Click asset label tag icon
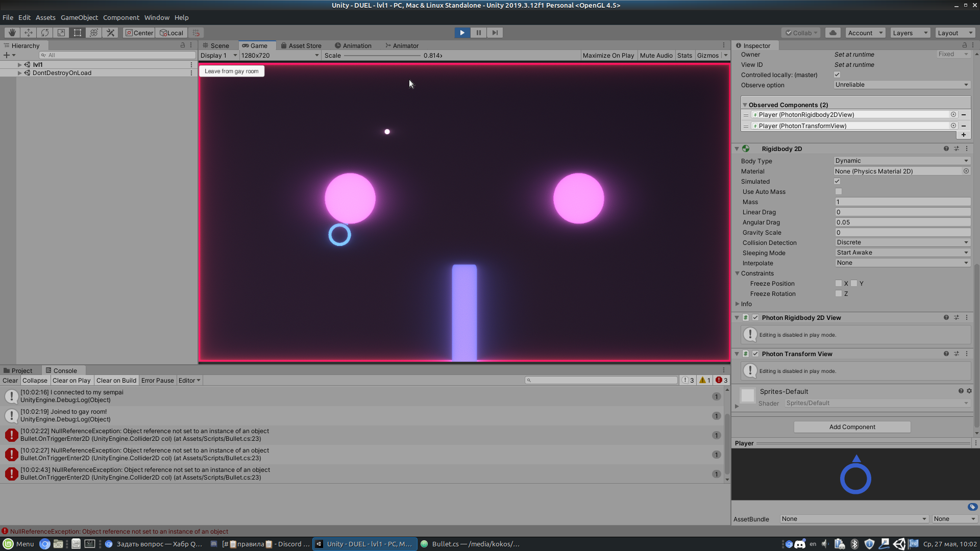This screenshot has width=980, height=551. coord(972,507)
